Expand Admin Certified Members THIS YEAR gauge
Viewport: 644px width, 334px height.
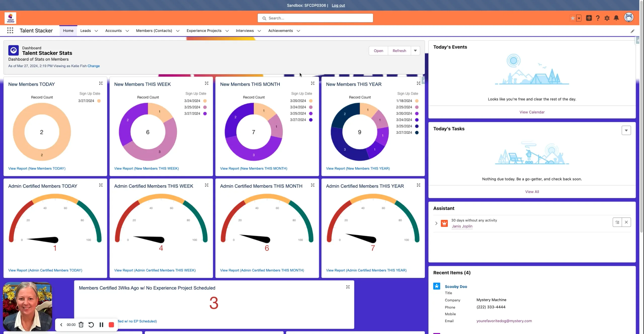pos(419,185)
